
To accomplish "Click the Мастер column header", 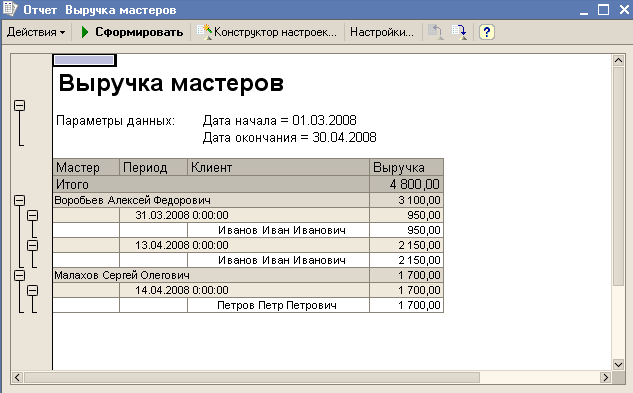I will click(x=86, y=167).
